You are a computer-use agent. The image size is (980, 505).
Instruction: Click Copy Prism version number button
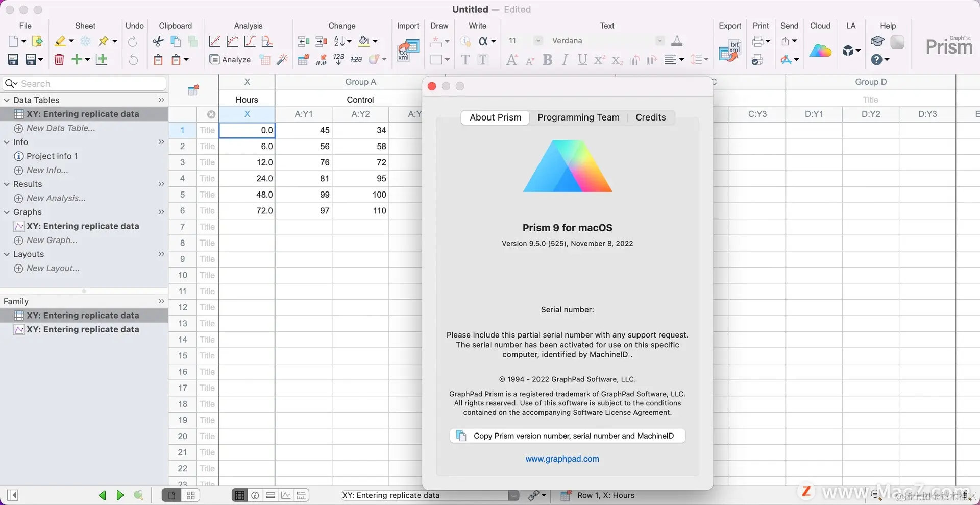pyautogui.click(x=567, y=436)
